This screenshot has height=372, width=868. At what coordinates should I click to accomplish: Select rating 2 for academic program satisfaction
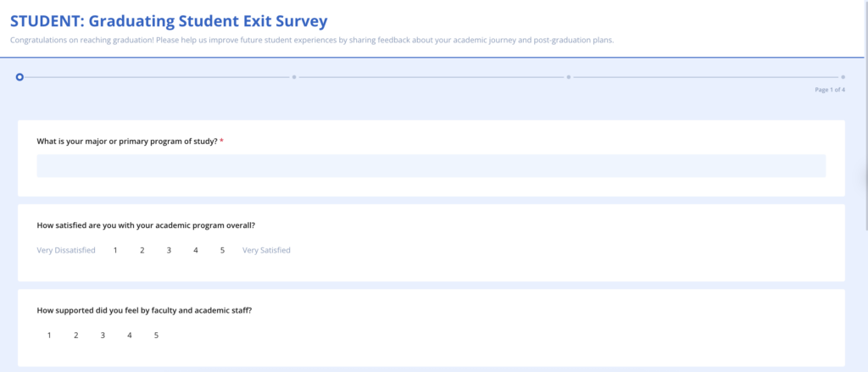pyautogui.click(x=142, y=250)
